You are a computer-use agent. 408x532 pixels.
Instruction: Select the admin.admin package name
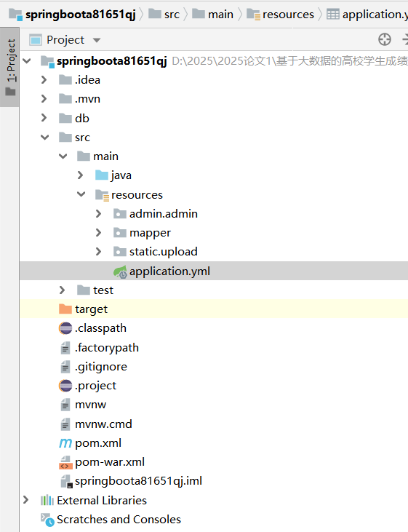click(163, 214)
